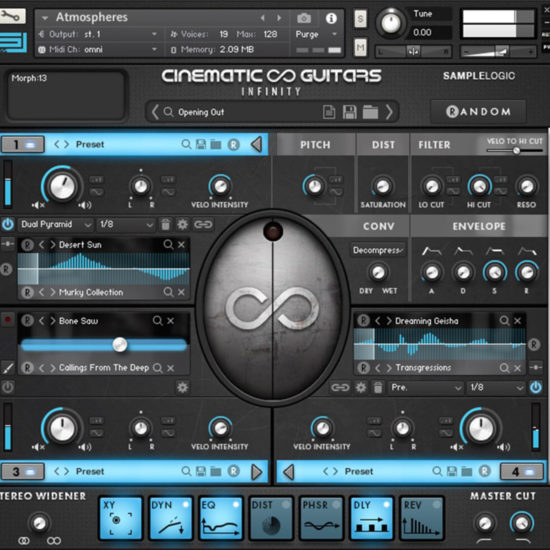Expand the Atmospheres instrument dropdown arrow
This screenshot has height=550, width=550.
pos(45,18)
